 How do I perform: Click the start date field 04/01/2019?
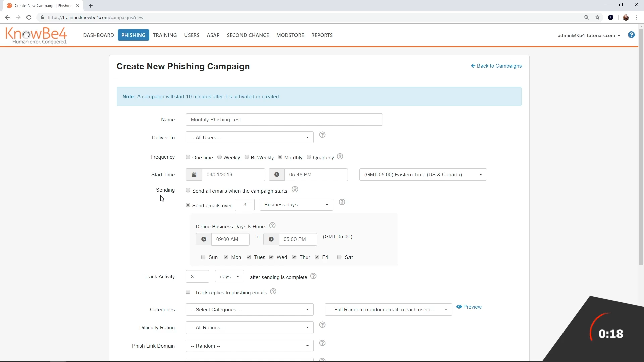[x=233, y=175]
